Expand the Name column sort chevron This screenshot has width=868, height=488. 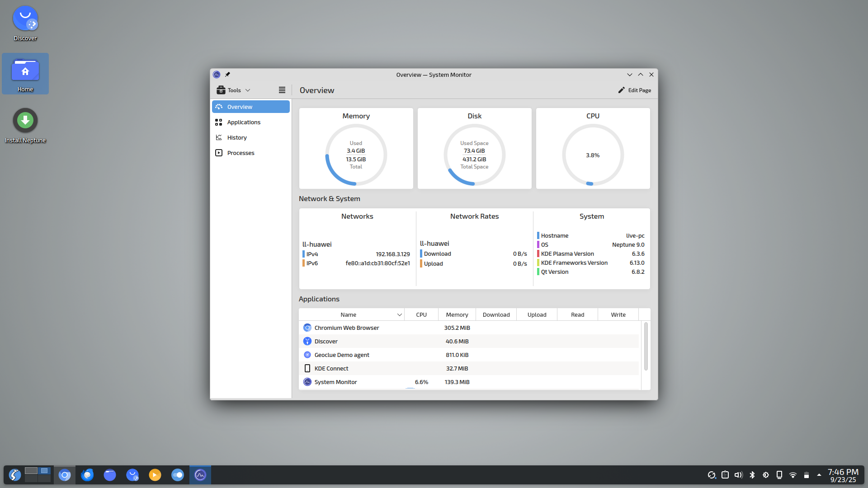pyautogui.click(x=399, y=315)
